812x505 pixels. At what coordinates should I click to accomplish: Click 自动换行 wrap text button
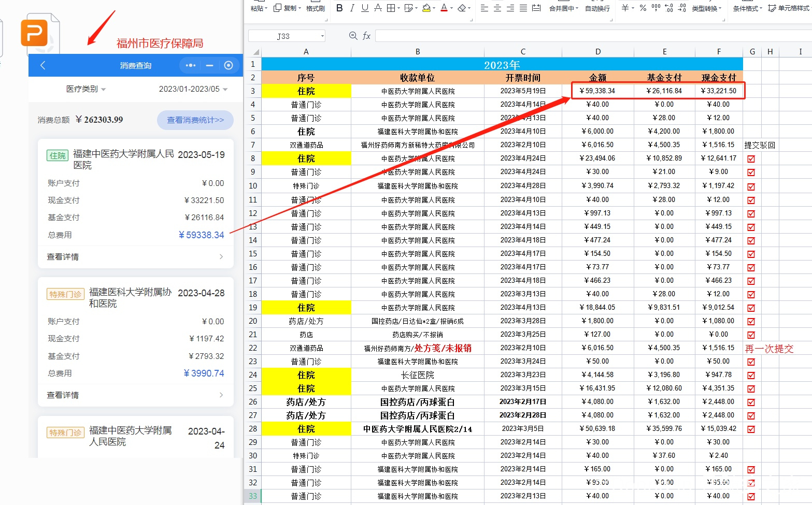pos(597,8)
